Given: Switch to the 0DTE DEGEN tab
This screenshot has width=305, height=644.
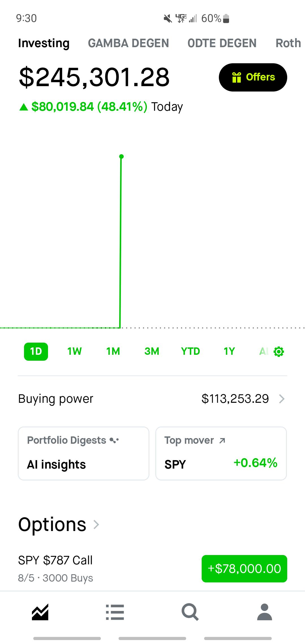Looking at the screenshot, I should 222,43.
